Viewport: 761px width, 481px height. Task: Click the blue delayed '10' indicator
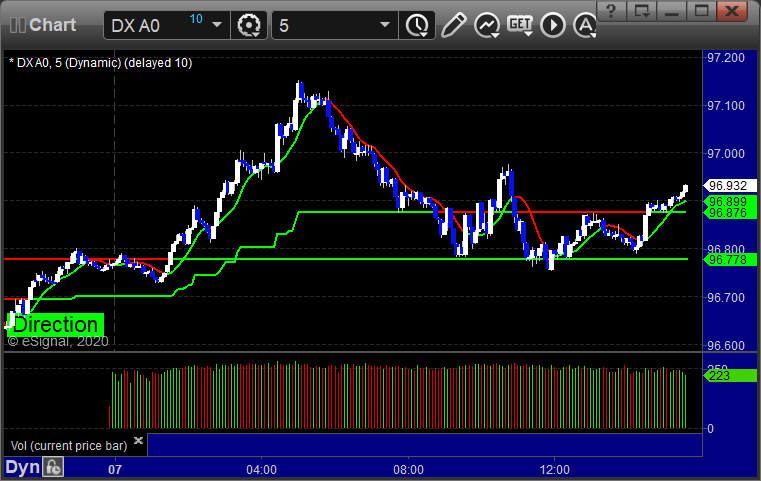(196, 19)
